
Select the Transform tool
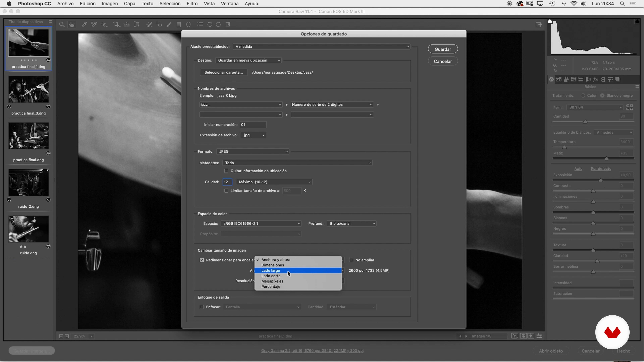point(137,24)
